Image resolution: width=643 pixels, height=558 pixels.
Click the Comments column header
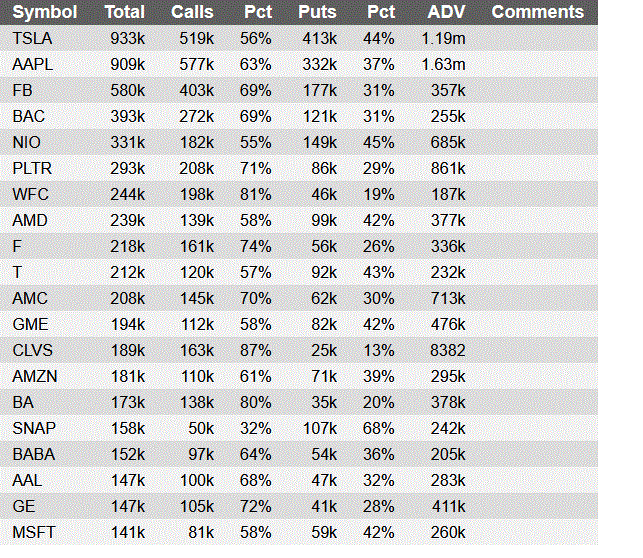tap(537, 13)
